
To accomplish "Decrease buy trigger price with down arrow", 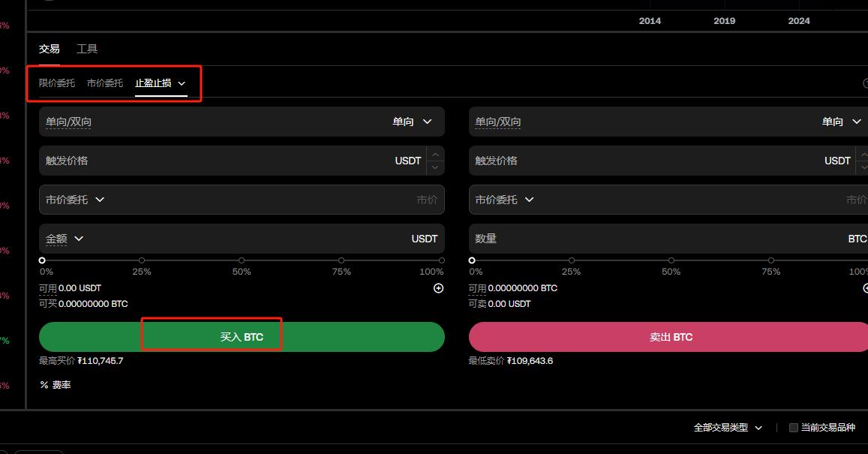I will coord(435,167).
